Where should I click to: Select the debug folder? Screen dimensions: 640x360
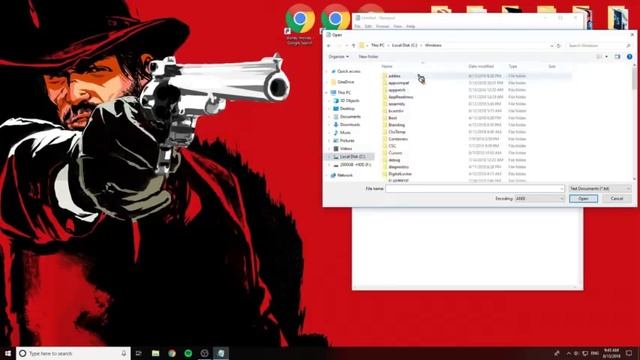(x=394, y=160)
